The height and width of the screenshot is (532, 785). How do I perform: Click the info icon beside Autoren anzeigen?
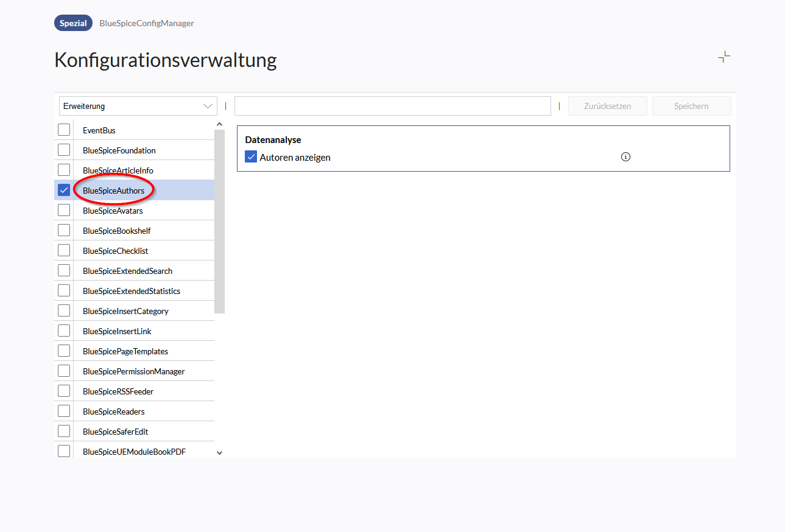(625, 157)
